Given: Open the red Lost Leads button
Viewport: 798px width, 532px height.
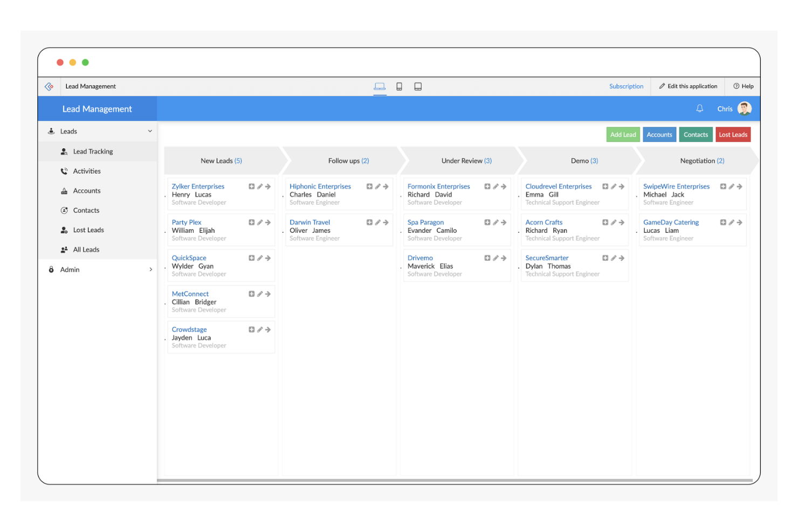Looking at the screenshot, I should (x=733, y=134).
